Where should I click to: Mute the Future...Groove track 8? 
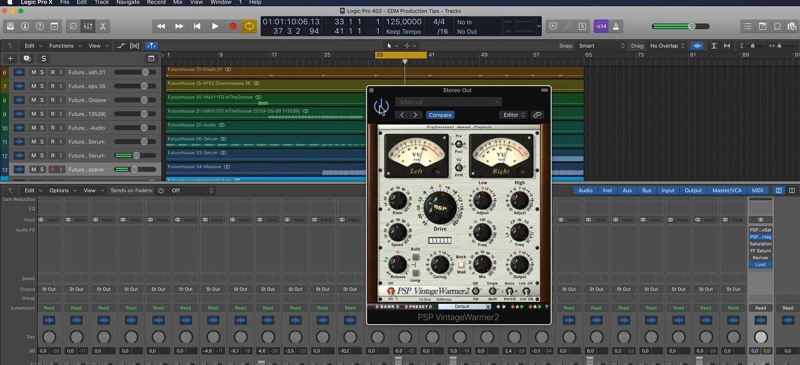(33, 100)
